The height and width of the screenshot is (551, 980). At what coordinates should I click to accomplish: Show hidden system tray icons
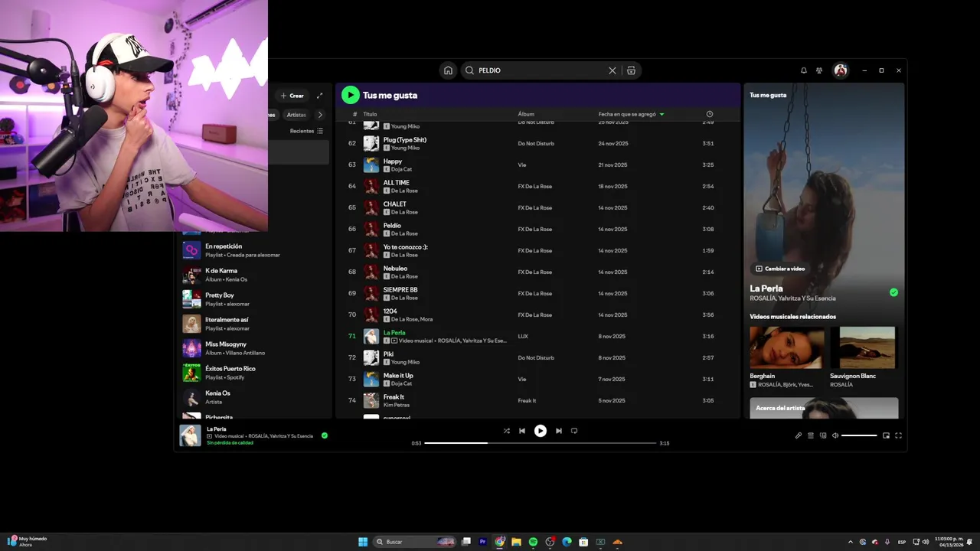(x=850, y=542)
